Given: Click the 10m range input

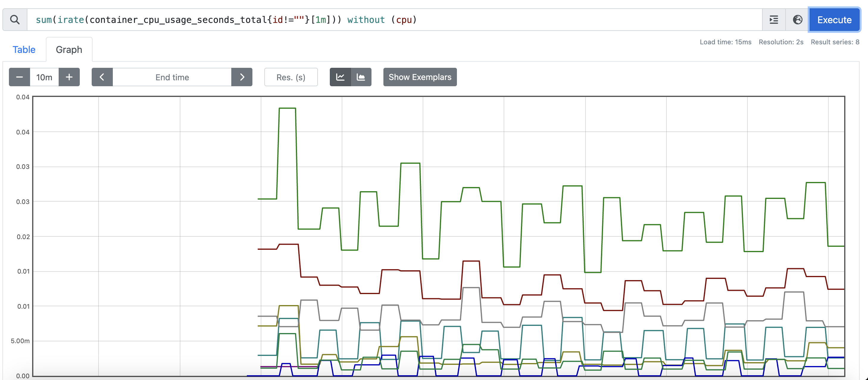Looking at the screenshot, I should tap(44, 77).
